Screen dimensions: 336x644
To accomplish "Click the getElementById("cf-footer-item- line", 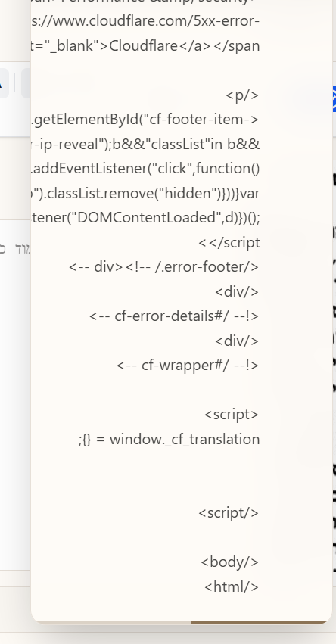I will click(145, 120).
